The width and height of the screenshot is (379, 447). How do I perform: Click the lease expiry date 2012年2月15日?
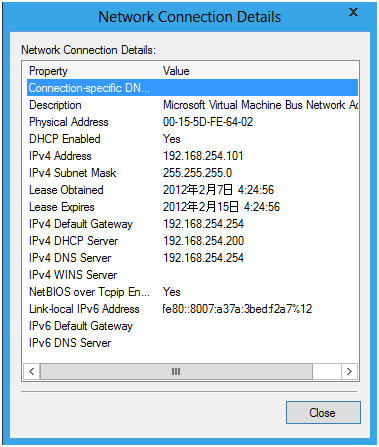click(x=200, y=207)
